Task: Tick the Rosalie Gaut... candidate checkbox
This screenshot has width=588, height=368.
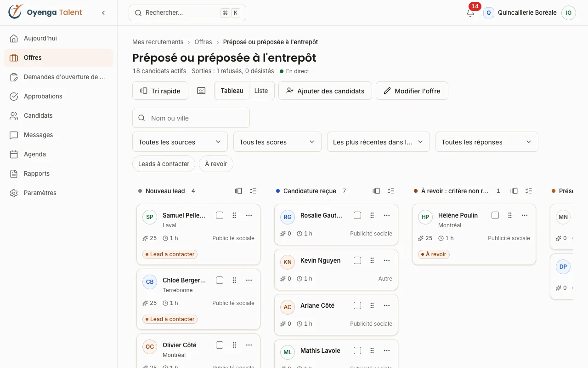Action: tap(357, 215)
